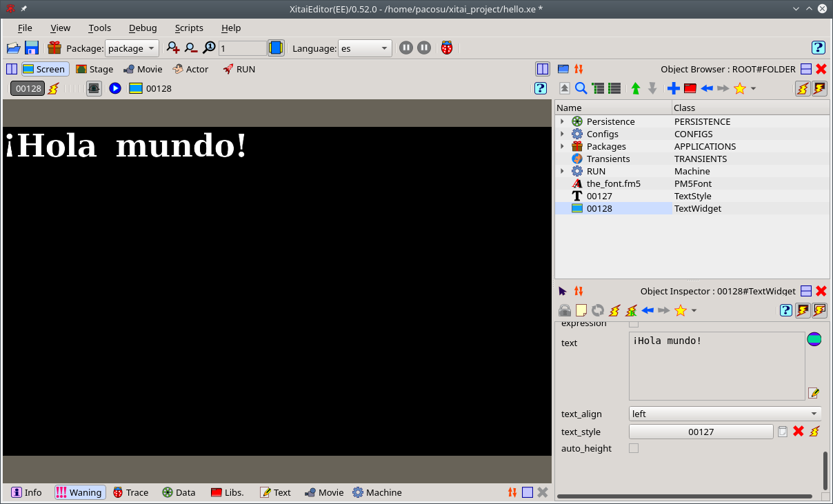Click the red X next to text_style

tap(799, 432)
